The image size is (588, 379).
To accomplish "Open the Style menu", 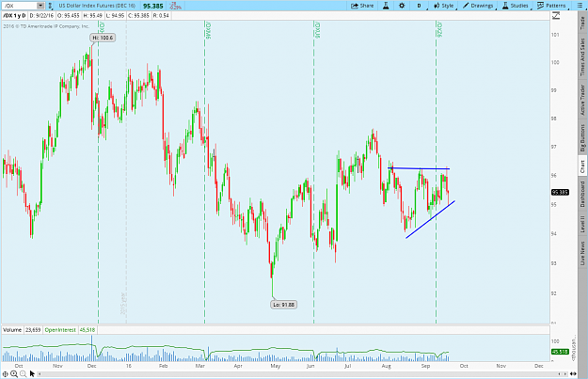I will coord(444,6).
